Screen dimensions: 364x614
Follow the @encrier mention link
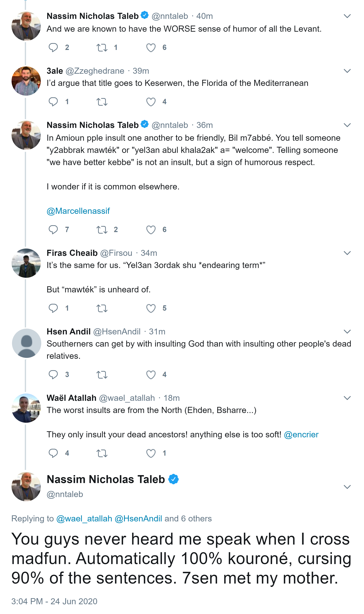(301, 435)
